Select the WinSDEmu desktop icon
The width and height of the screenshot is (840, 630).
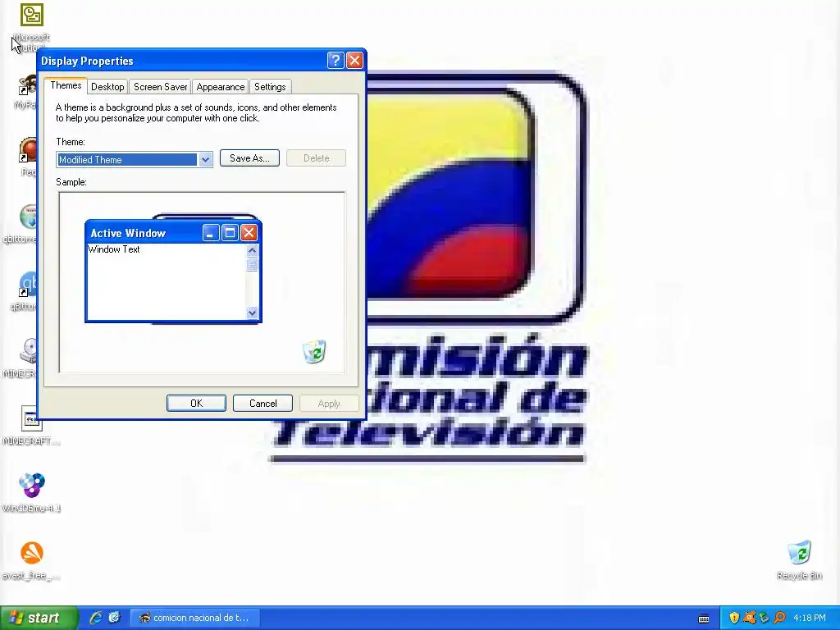32,486
